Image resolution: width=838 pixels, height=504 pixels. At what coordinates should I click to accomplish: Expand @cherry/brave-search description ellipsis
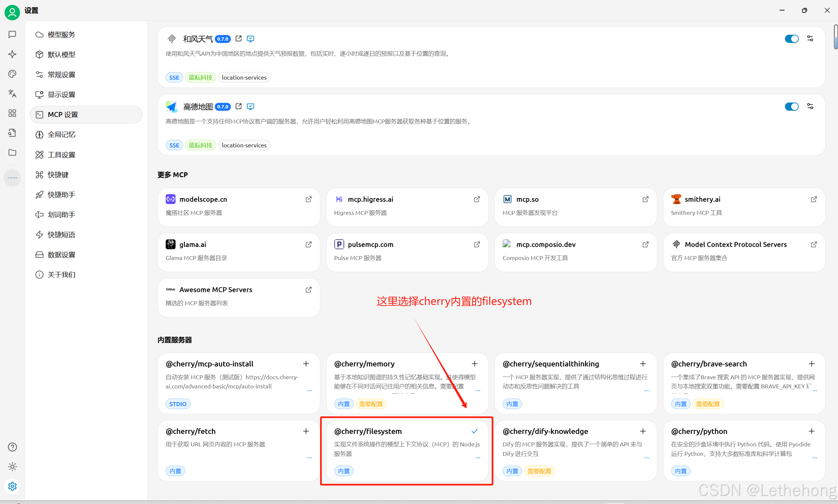coord(815,391)
